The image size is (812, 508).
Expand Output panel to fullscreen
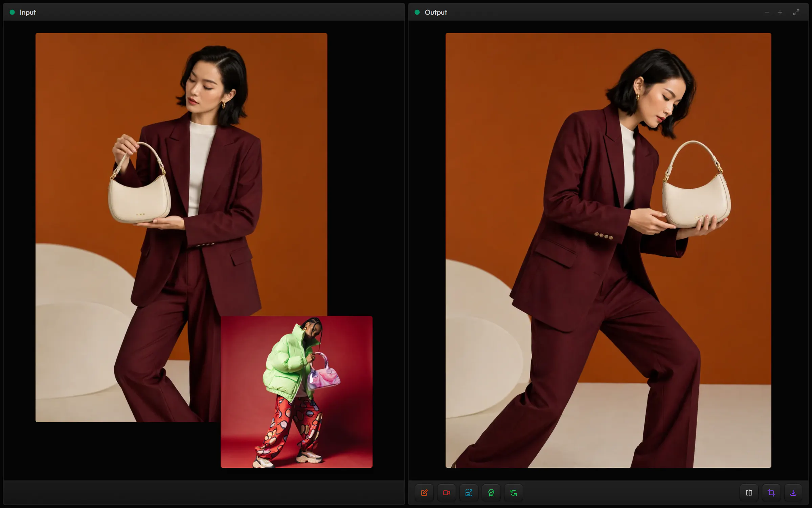pos(796,12)
